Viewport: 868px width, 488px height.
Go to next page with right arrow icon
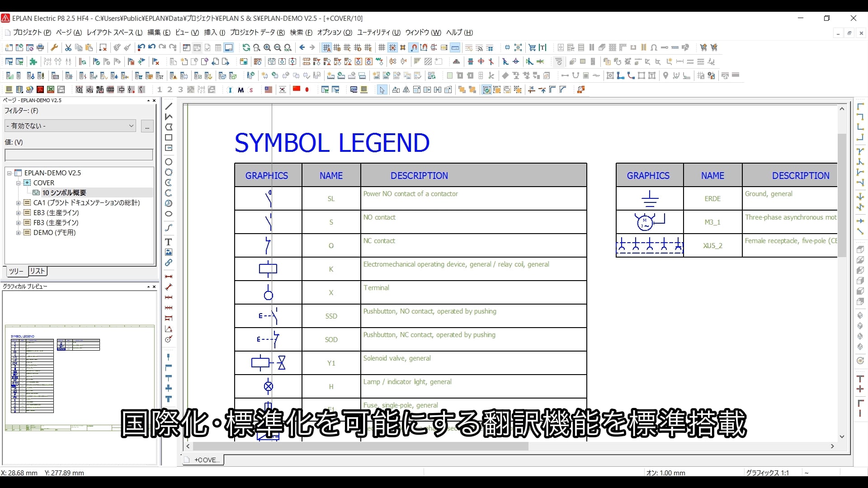click(312, 47)
